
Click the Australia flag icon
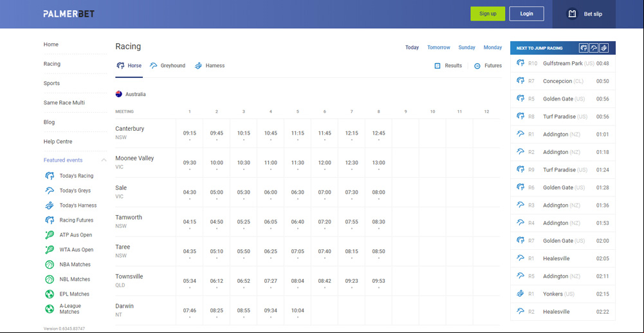tap(118, 94)
